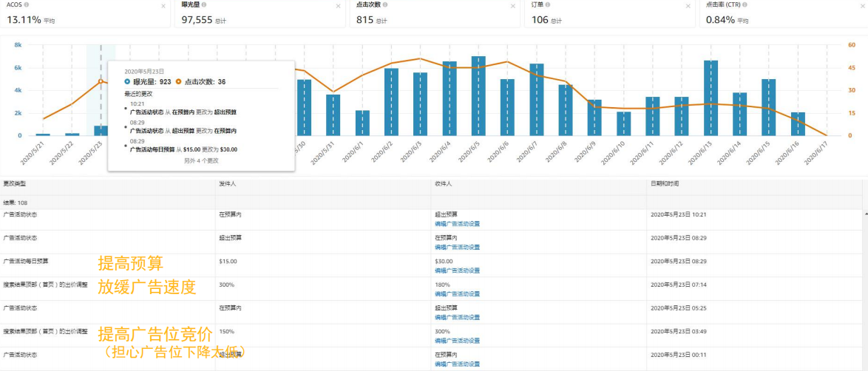Click the 150% cell in the 03:49 row
This screenshot has height=371, width=868.
click(x=226, y=330)
